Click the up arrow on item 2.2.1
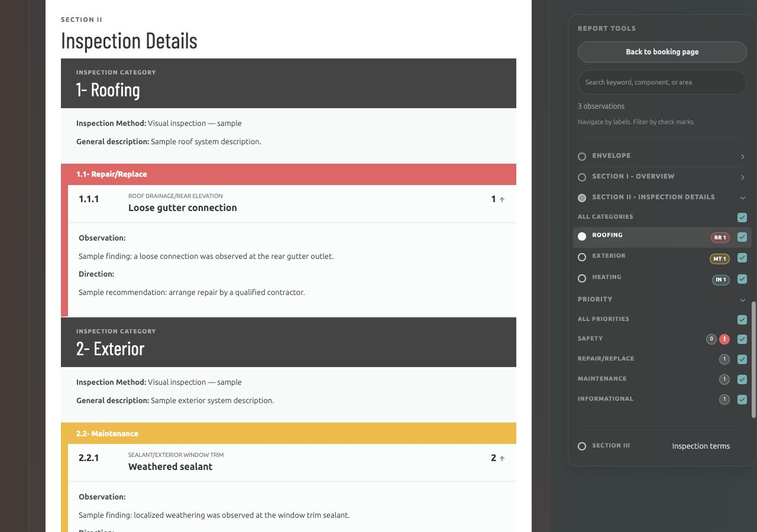The image size is (757, 532). tap(502, 459)
